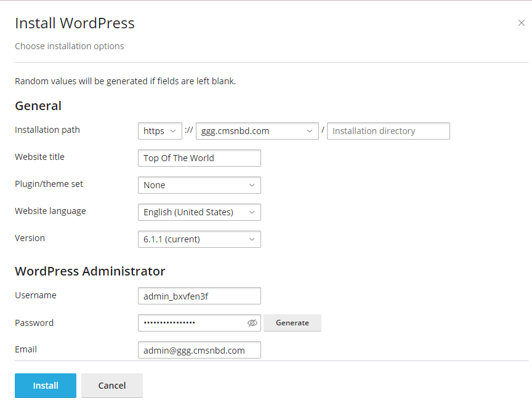The height and width of the screenshot is (401, 532).
Task: Click the Email label
Action: tap(26, 349)
